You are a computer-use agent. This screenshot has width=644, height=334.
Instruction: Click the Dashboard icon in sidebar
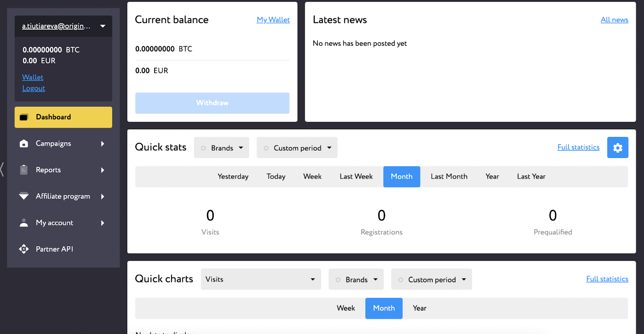click(24, 117)
